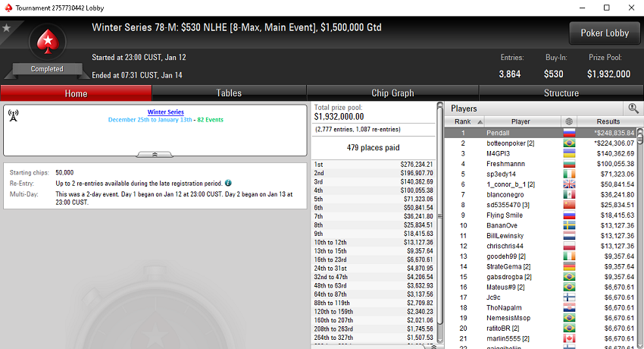Sort players by Rank column arrow

(x=480, y=121)
